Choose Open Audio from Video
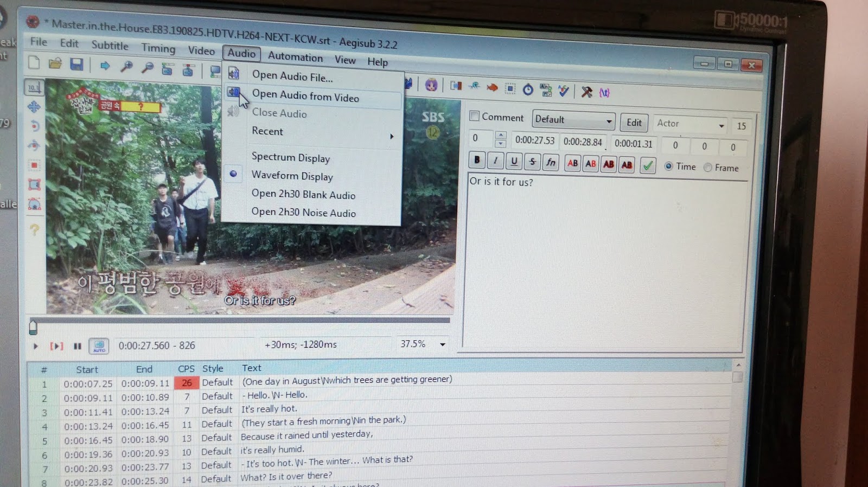The image size is (868, 487). click(x=313, y=97)
